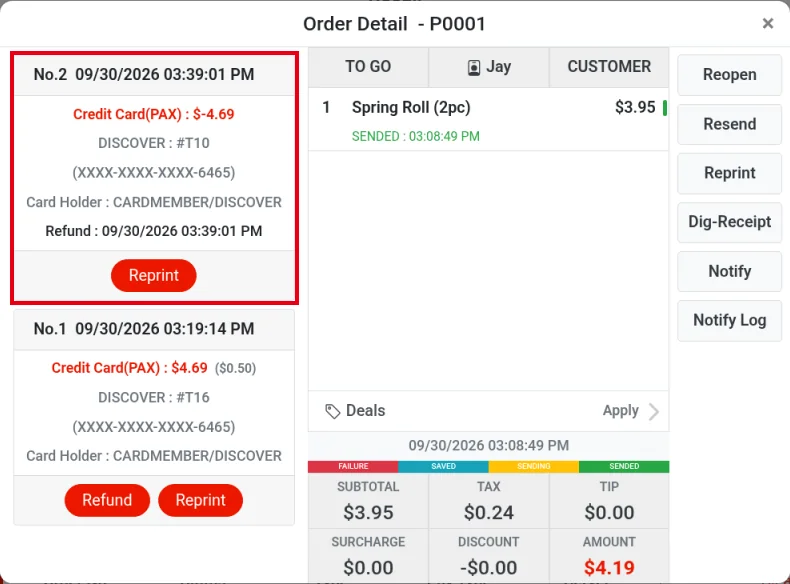The image size is (790, 584).
Task: Close the Order Detail dialog
Action: [767, 23]
